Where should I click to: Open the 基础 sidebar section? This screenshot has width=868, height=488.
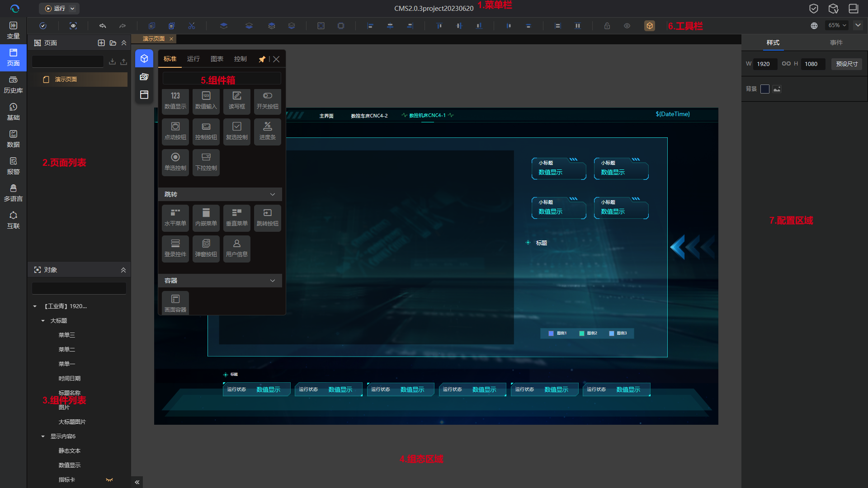coord(13,112)
